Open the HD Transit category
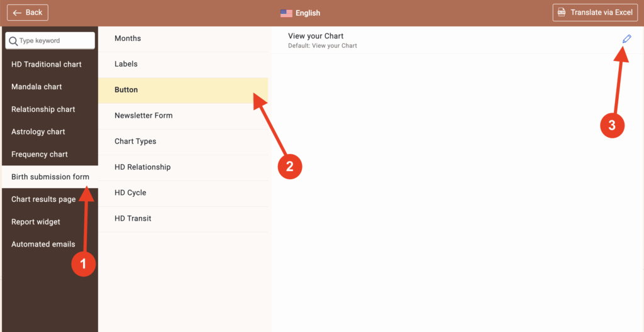Image resolution: width=644 pixels, height=332 pixels. pos(133,219)
